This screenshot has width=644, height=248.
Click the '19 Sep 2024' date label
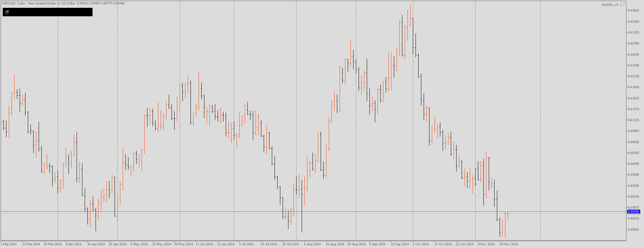400,244
